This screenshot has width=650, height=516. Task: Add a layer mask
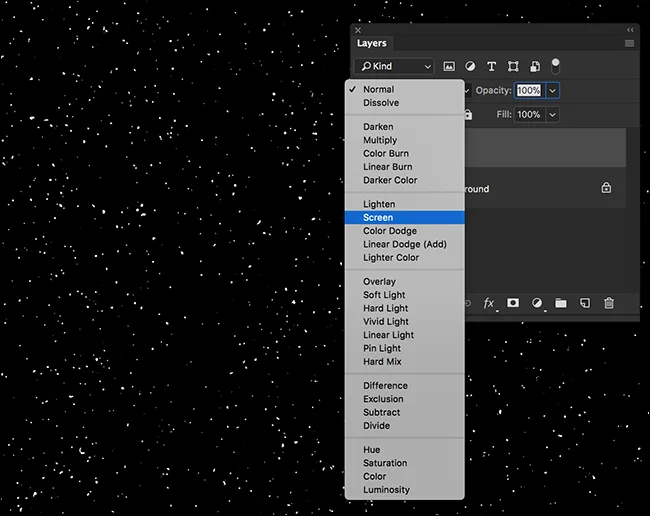513,303
